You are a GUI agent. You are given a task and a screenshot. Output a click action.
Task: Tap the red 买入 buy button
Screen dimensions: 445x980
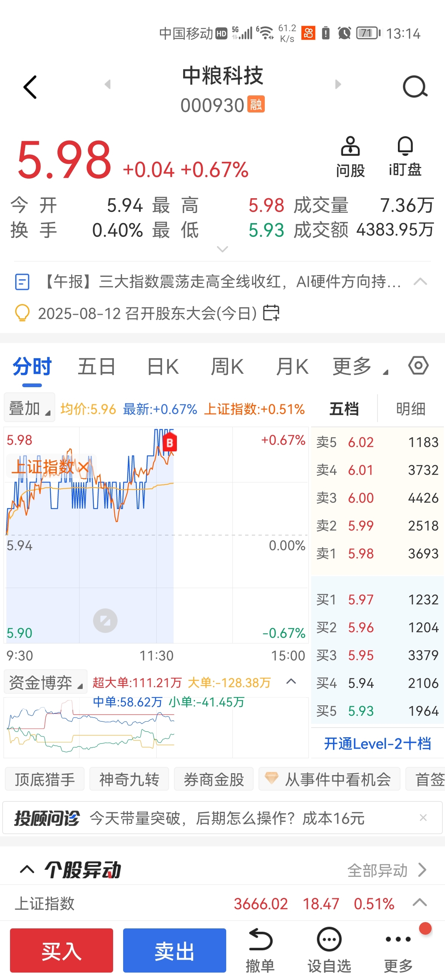tap(62, 950)
